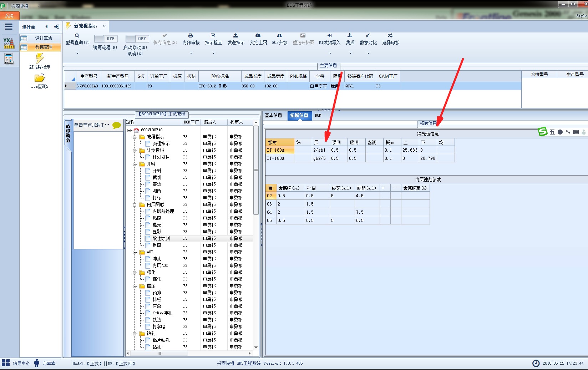Click the 指示检查 icon
588x370 pixels.
pos(213,36)
